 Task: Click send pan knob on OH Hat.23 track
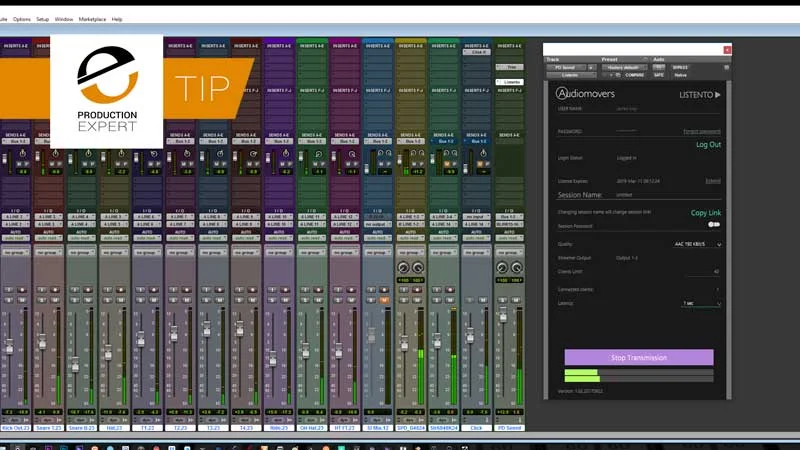coord(318,153)
